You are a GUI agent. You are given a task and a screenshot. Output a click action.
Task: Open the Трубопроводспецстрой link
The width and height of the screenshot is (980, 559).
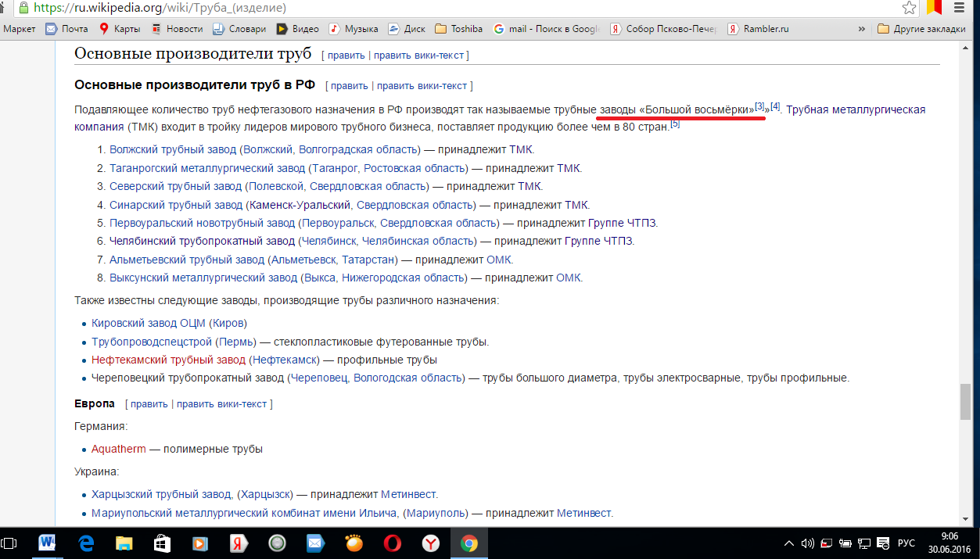(152, 342)
